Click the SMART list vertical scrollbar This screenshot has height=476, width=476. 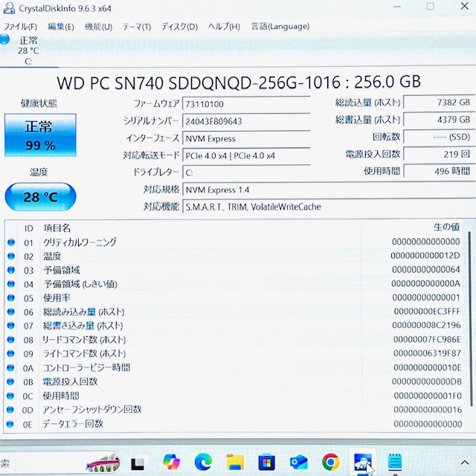(471, 319)
